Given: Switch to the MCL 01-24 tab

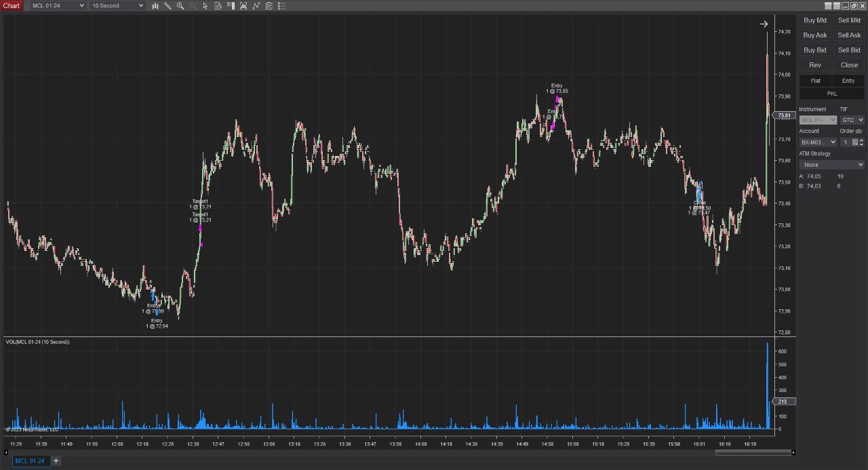Looking at the screenshot, I should (x=29, y=461).
